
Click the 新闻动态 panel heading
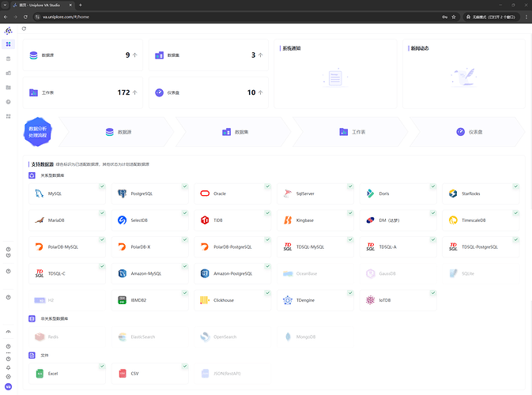pos(420,48)
